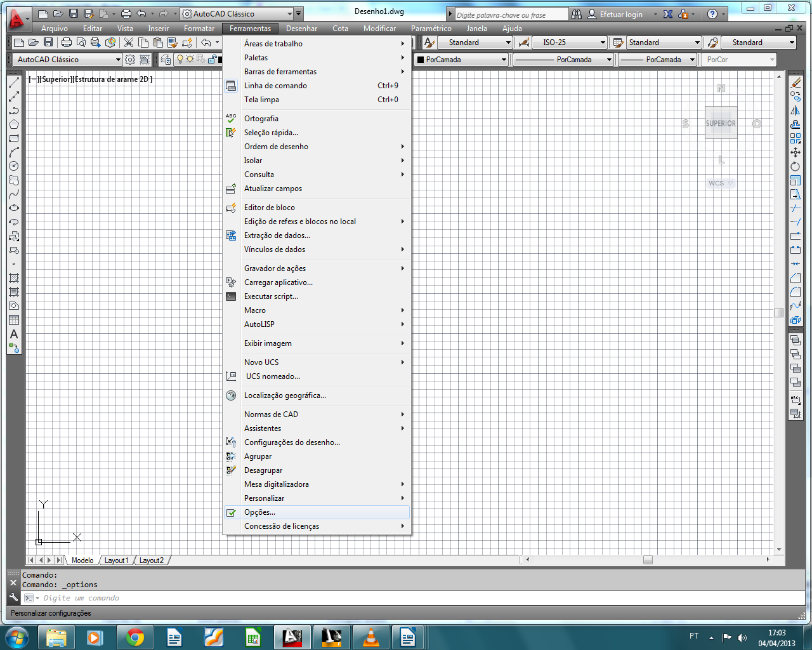The image size is (812, 650).
Task: Click the horizontal scrollbar thumb
Action: pos(648,560)
